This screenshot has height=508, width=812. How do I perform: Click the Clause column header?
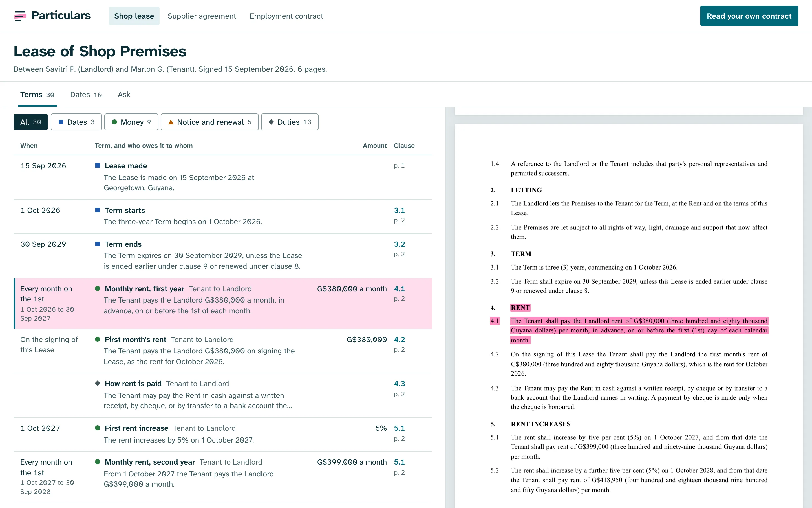click(x=404, y=146)
